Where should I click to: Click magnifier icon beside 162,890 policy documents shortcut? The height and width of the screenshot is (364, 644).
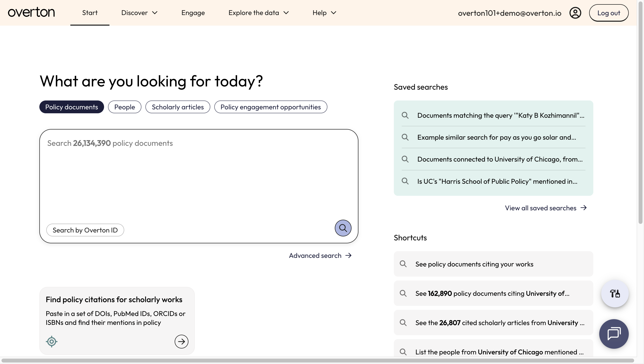click(403, 293)
